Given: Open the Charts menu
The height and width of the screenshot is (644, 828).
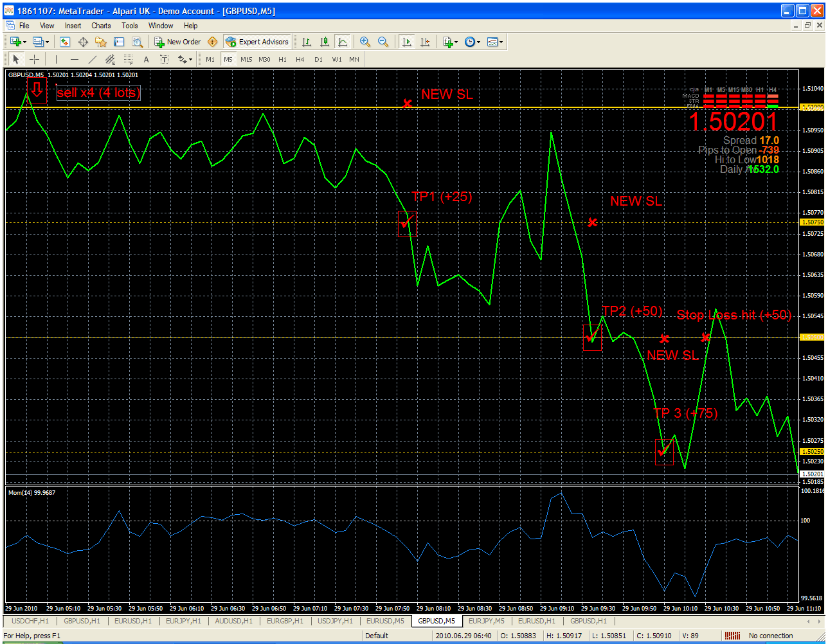Looking at the screenshot, I should point(101,26).
